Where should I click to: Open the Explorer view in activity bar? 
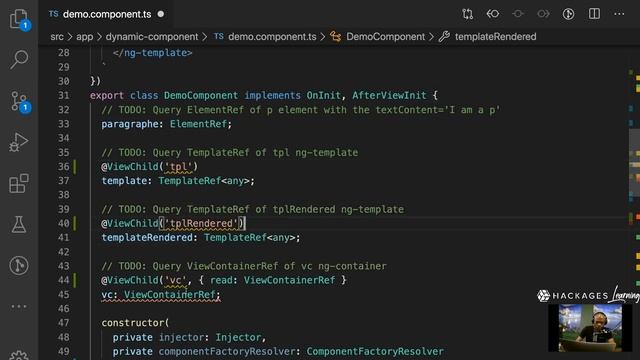(x=19, y=19)
